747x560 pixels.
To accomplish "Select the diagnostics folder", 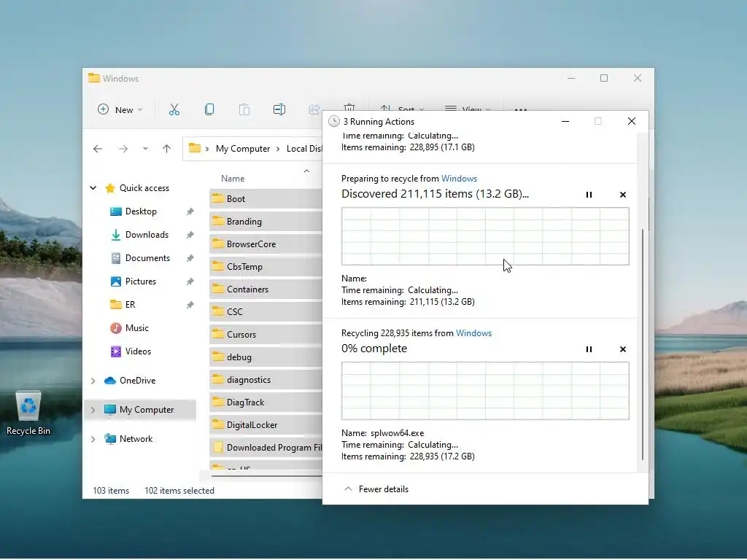I will tap(266, 380).
